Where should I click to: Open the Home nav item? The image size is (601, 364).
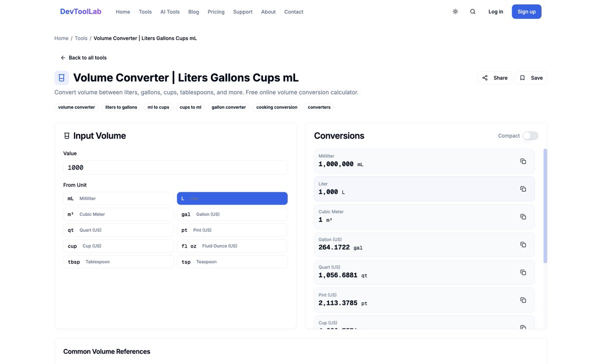click(123, 12)
